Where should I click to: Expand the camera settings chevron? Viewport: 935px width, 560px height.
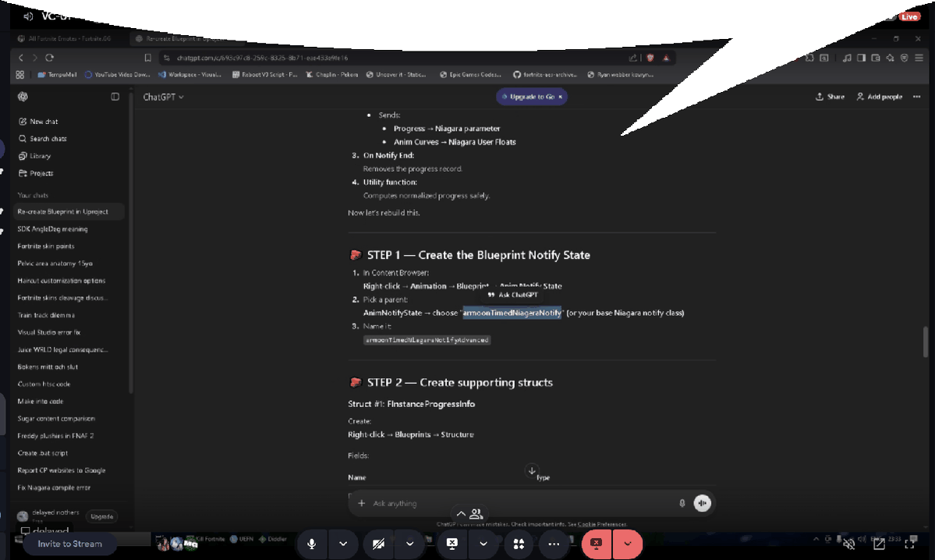click(x=409, y=544)
